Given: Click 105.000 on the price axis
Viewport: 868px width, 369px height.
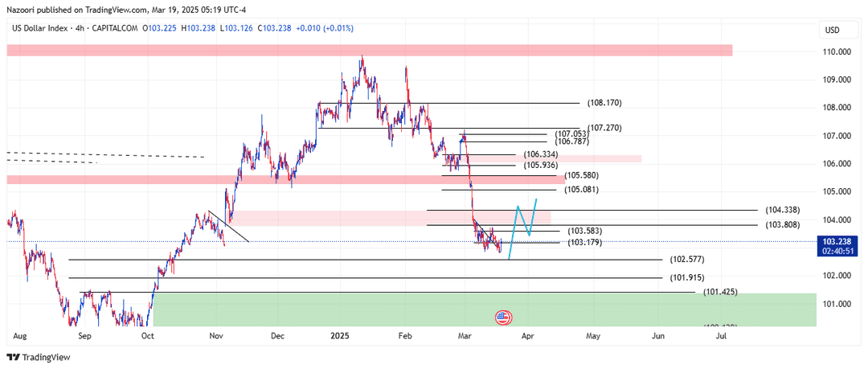Looking at the screenshot, I should pyautogui.click(x=837, y=191).
